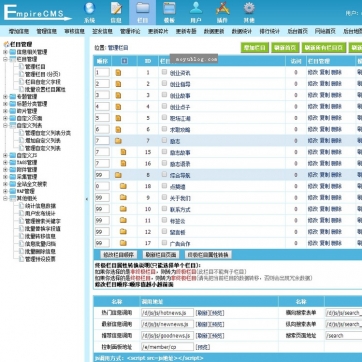Click the folder icon in row ID 12
362x362 pixels.
(123, 232)
